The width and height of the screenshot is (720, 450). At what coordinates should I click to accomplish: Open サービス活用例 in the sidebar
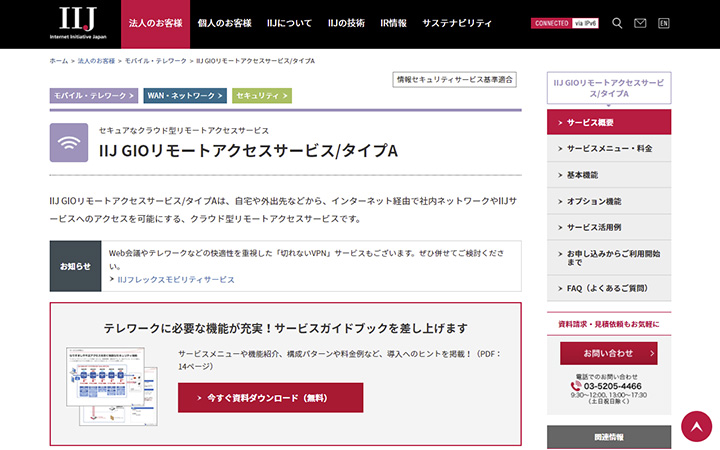tap(609, 227)
